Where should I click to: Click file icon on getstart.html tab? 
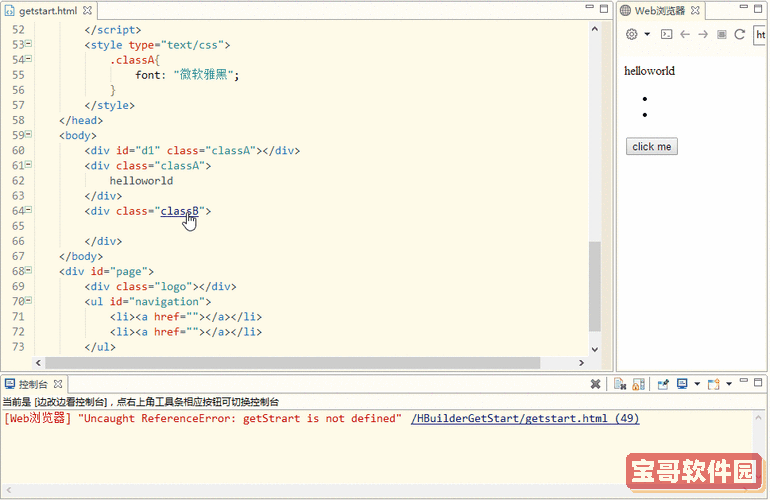coord(9,10)
